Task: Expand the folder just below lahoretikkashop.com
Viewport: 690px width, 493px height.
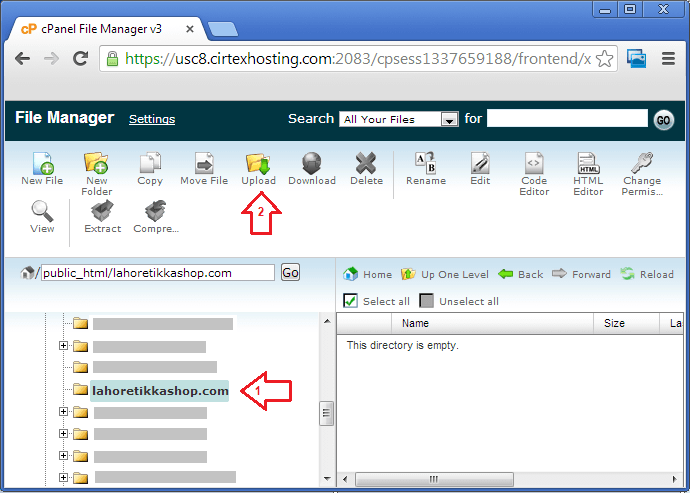Action: (x=64, y=412)
